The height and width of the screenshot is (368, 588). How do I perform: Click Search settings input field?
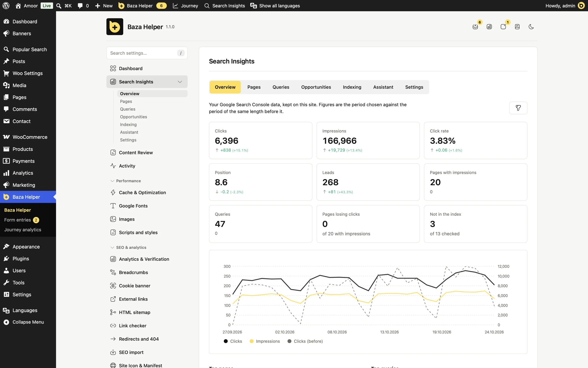(147, 53)
